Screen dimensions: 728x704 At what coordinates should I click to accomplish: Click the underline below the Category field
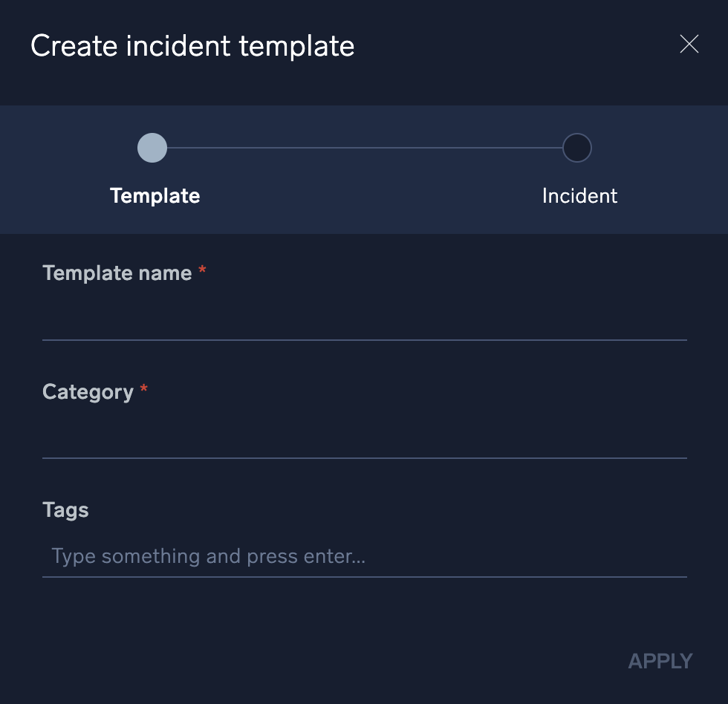click(364, 458)
